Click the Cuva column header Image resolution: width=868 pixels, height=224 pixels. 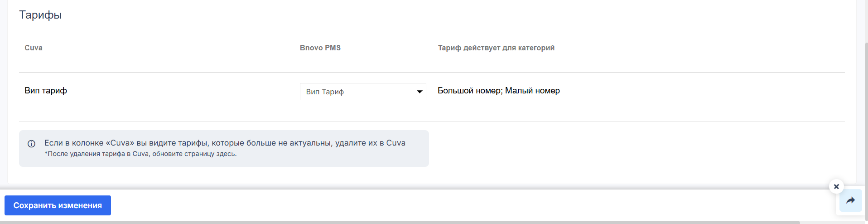pos(34,48)
